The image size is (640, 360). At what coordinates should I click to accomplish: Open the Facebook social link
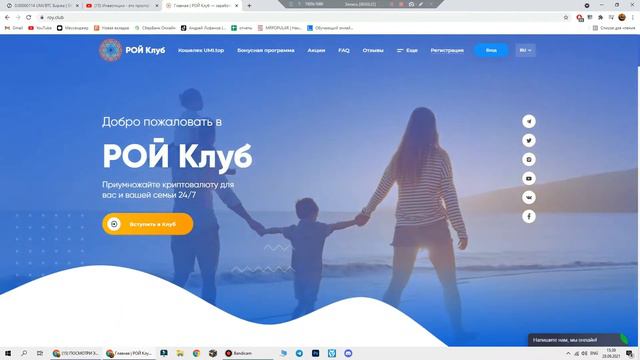coord(529,216)
